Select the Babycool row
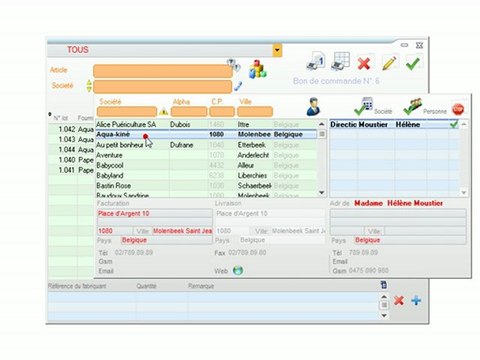 click(206, 165)
